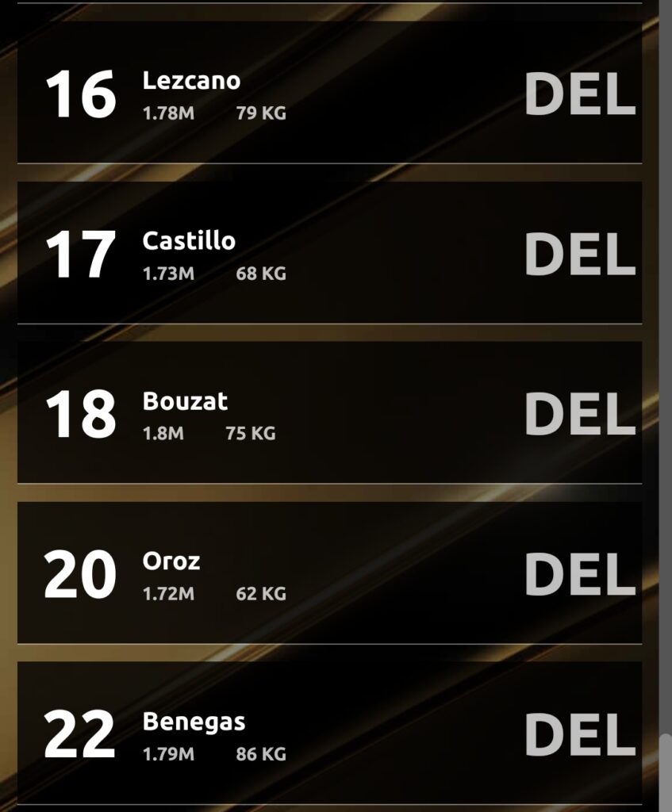Click jersey number 16
The image size is (672, 812).
click(81, 95)
